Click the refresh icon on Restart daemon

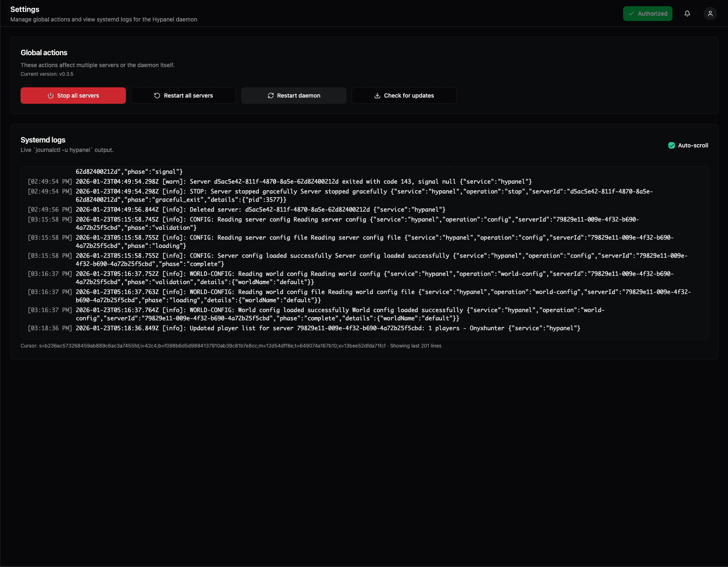point(270,96)
